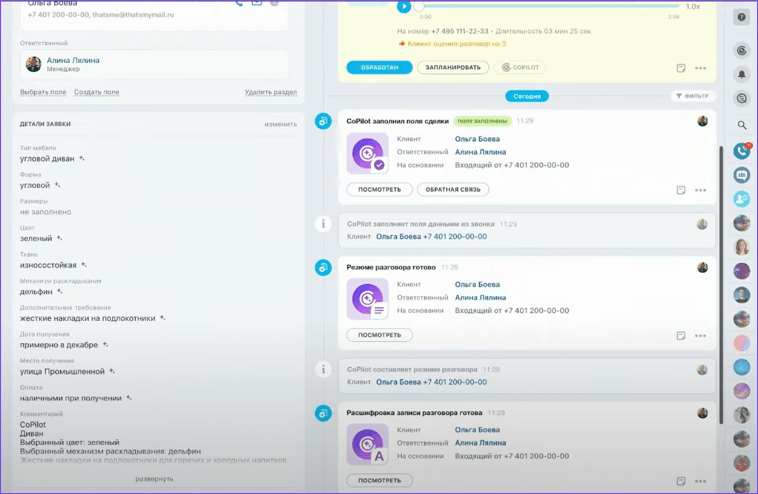
Task: Open three-dots menu on 'CoPilot заполнил поля сделки' card
Action: pos(700,190)
